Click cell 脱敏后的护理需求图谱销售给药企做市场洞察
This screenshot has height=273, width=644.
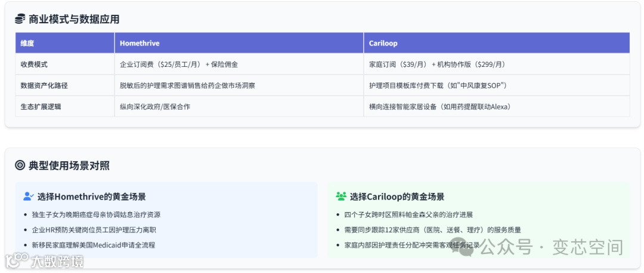click(x=239, y=85)
